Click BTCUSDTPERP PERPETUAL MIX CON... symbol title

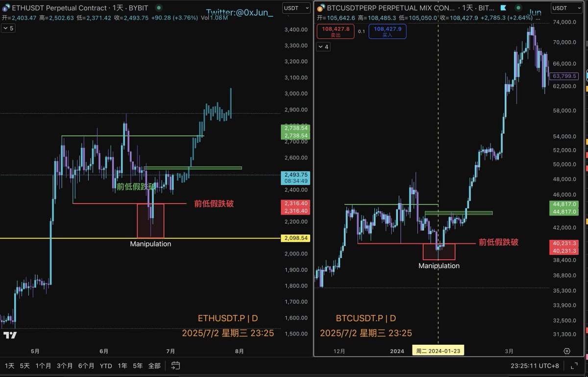(x=391, y=8)
